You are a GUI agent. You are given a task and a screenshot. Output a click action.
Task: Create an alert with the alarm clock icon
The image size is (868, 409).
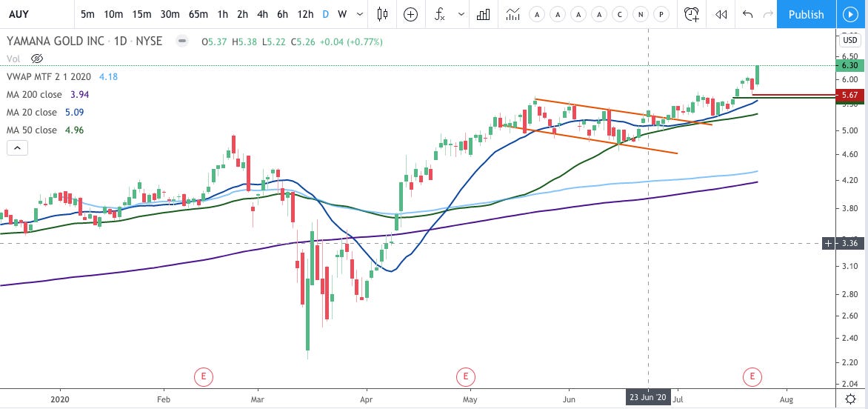692,14
